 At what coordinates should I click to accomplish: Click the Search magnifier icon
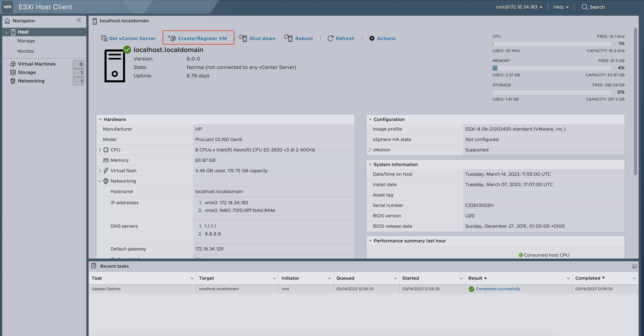pyautogui.click(x=584, y=7)
